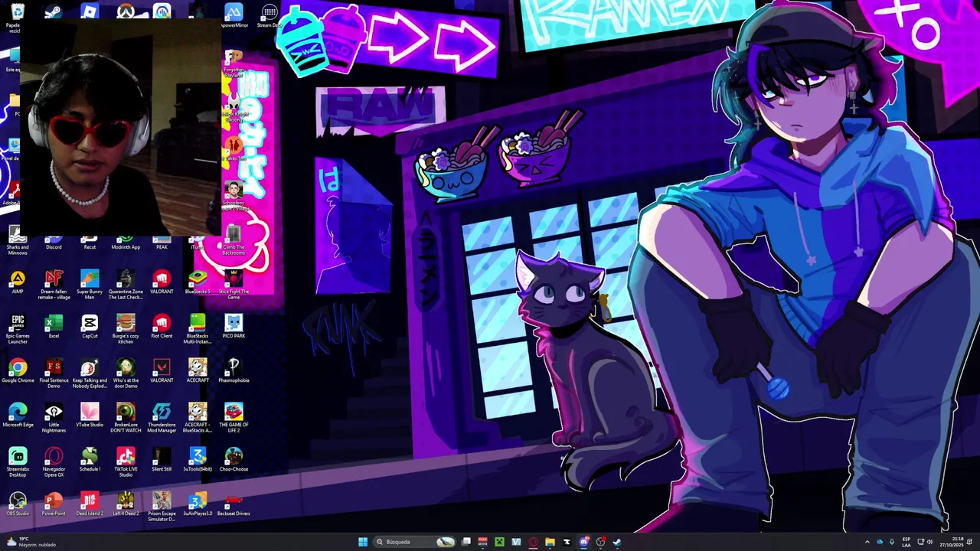Image resolution: width=980 pixels, height=551 pixels.
Task: Launch Stick Fight The Game
Action: click(234, 285)
